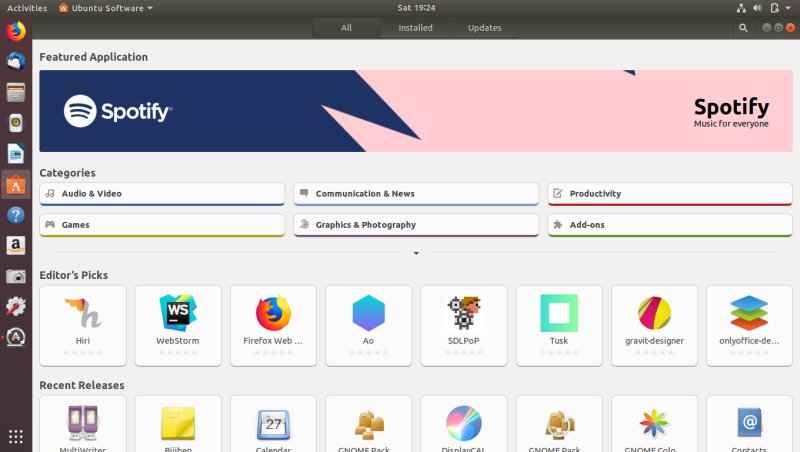
Task: Open the Games category
Action: 162,225
